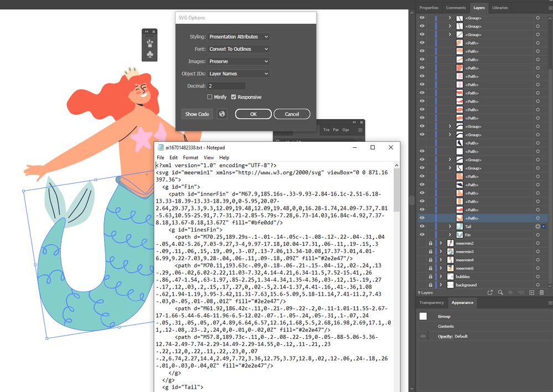Click target circle of meermin2 layer
The height and width of the screenshot is (392, 553).
pos(538,243)
